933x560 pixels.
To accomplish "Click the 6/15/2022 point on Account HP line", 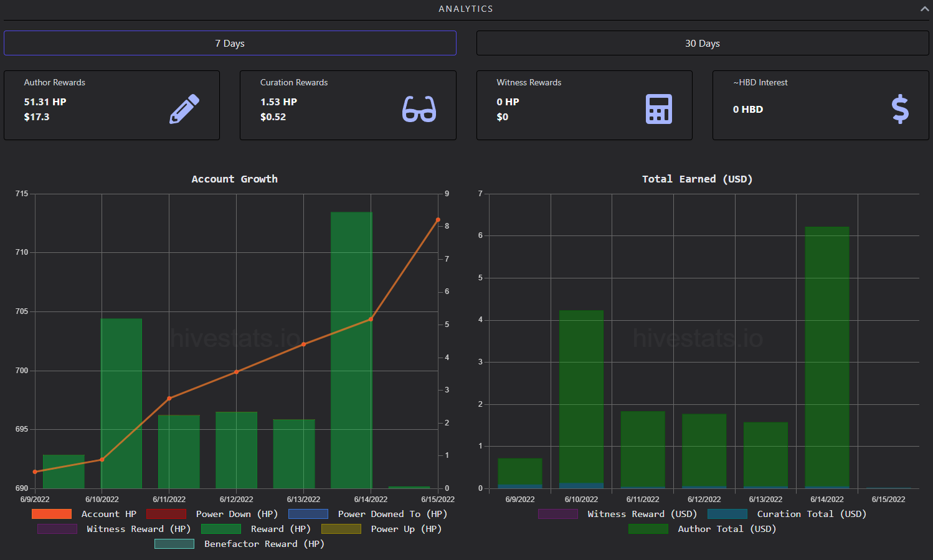I will click(438, 220).
